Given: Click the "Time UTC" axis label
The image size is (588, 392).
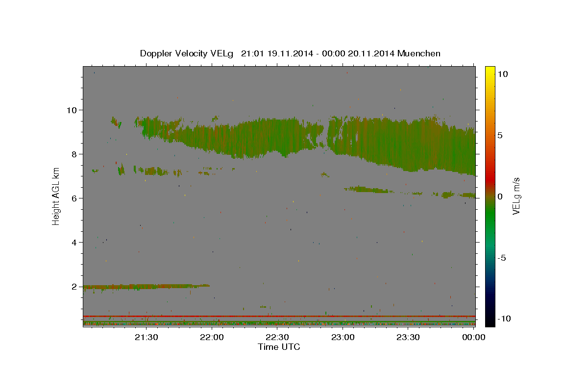Looking at the screenshot, I should (279, 347).
